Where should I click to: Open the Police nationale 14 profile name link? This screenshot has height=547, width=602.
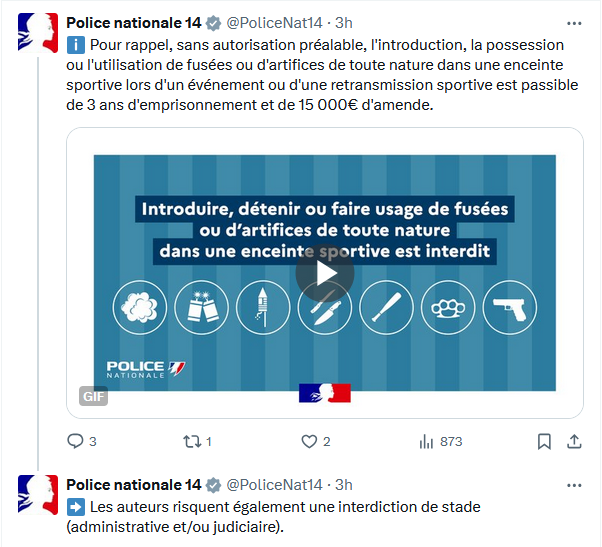pos(133,23)
